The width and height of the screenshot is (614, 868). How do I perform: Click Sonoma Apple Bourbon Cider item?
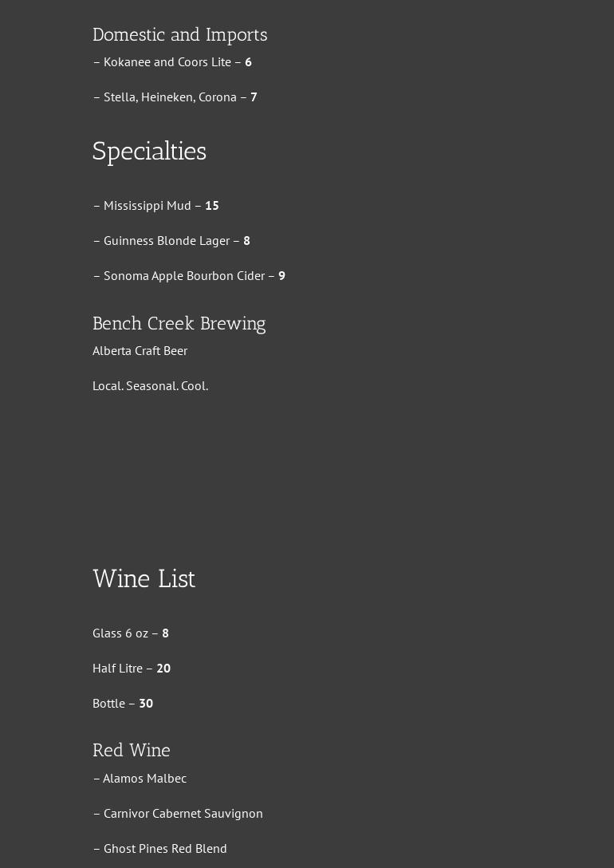coord(183,276)
